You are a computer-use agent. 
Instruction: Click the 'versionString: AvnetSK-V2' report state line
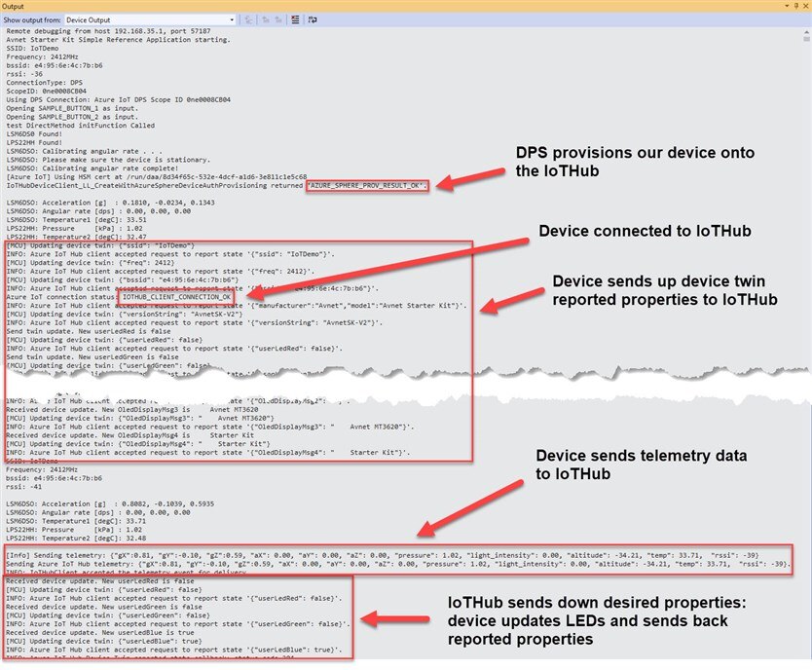pyautogui.click(x=194, y=322)
